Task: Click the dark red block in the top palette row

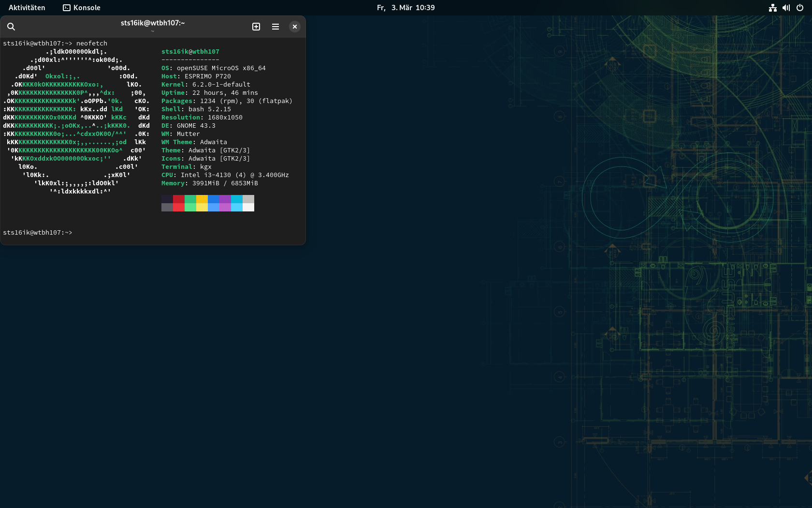Action: [x=179, y=199]
